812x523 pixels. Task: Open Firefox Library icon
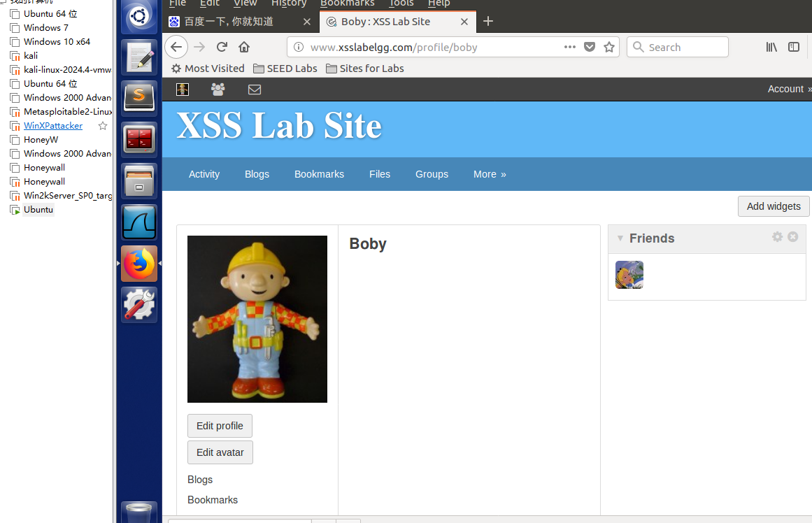tap(771, 47)
